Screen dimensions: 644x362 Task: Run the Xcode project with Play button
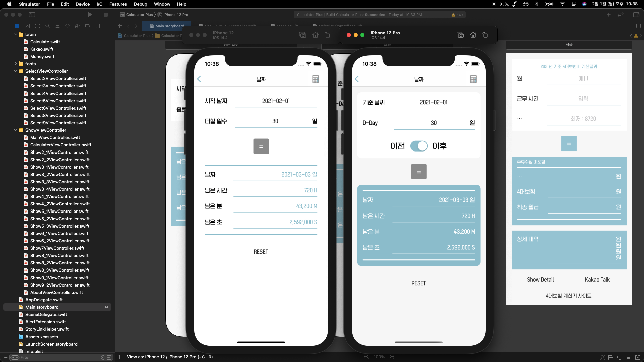click(x=90, y=15)
